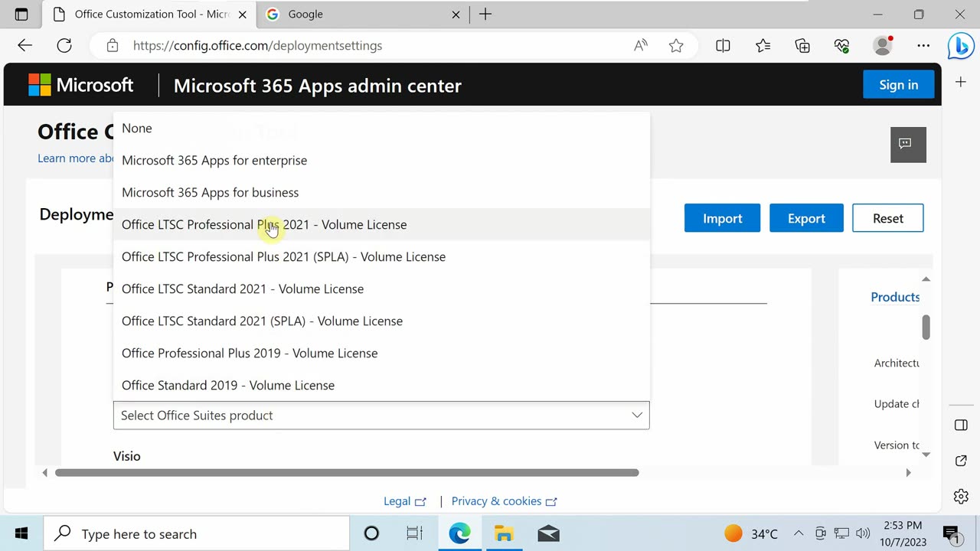The image size is (980, 551).
Task: Open File Explorer from the taskbar
Action: (x=503, y=533)
